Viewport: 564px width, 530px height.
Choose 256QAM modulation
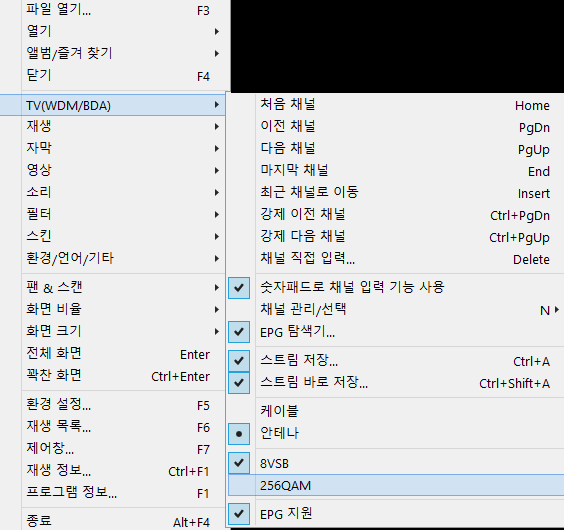click(396, 485)
